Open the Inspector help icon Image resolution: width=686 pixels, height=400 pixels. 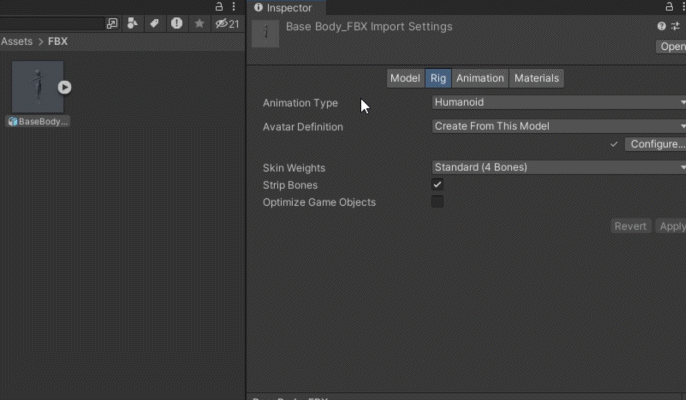(x=661, y=27)
